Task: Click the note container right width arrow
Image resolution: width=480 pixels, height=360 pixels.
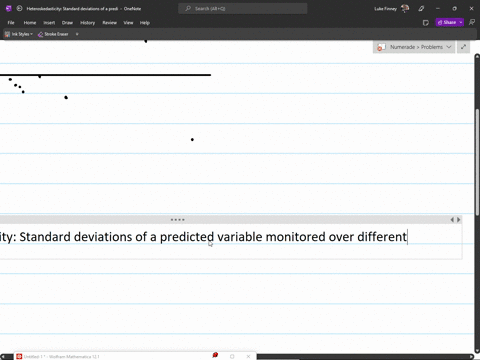Action: click(x=459, y=220)
